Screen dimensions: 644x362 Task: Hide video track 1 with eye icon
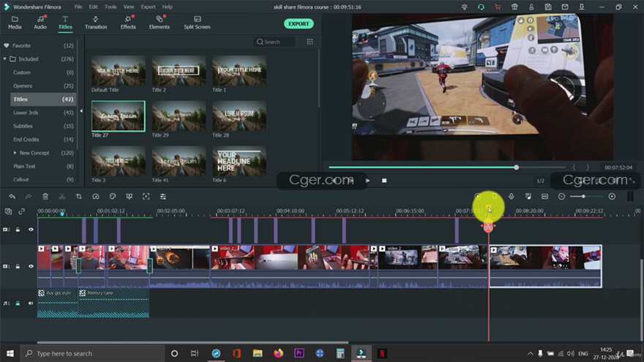31,266
